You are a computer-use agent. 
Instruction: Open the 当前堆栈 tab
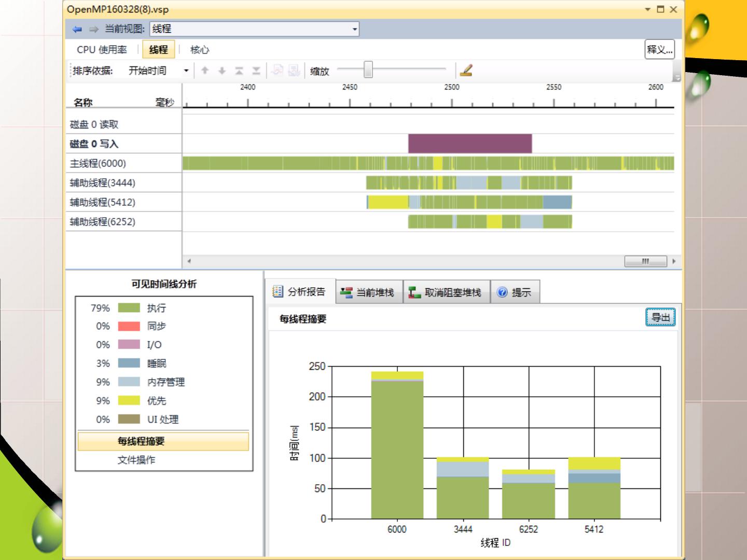(x=368, y=292)
